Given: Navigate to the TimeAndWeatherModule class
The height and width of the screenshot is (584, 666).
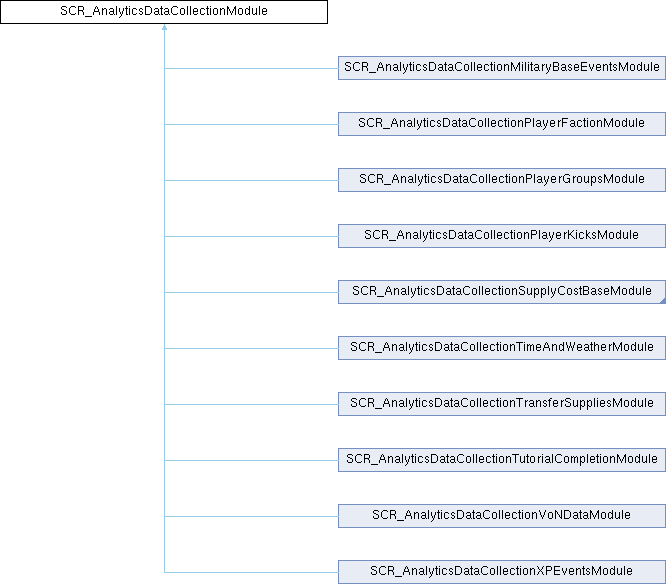Looking at the screenshot, I should tap(501, 348).
